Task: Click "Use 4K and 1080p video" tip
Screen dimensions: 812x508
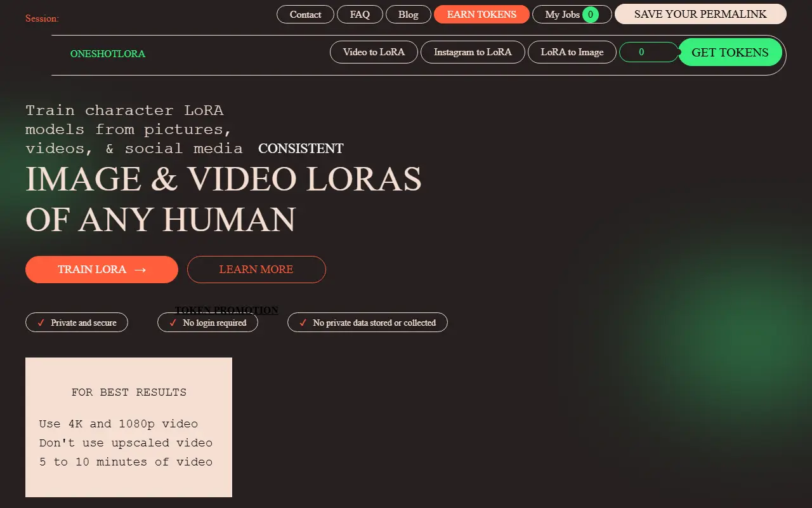Action: click(119, 424)
